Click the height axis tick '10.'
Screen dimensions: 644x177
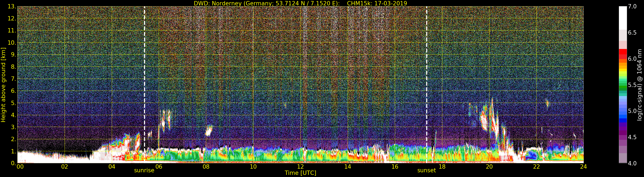click(x=12, y=43)
